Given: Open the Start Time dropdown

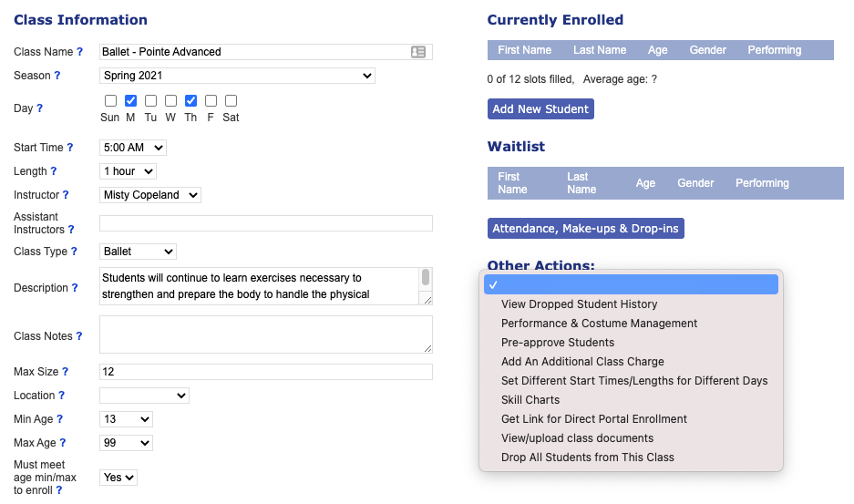Looking at the screenshot, I should click(133, 148).
